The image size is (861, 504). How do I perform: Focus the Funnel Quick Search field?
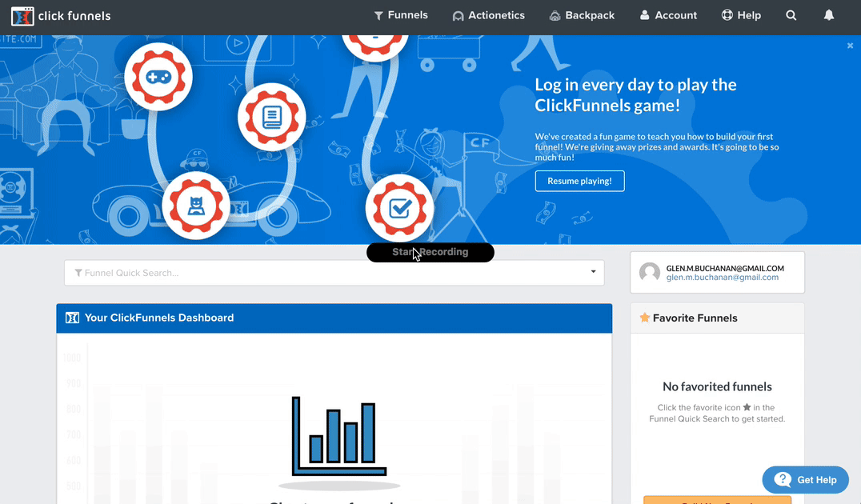tap(334, 273)
